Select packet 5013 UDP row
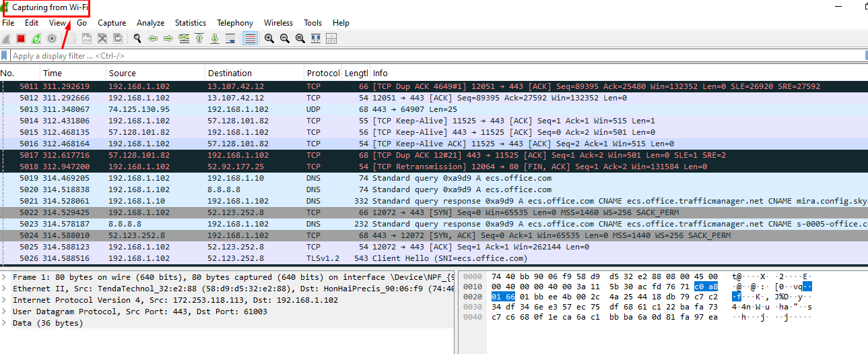Viewport: 868px width, 354px height. pos(434,109)
